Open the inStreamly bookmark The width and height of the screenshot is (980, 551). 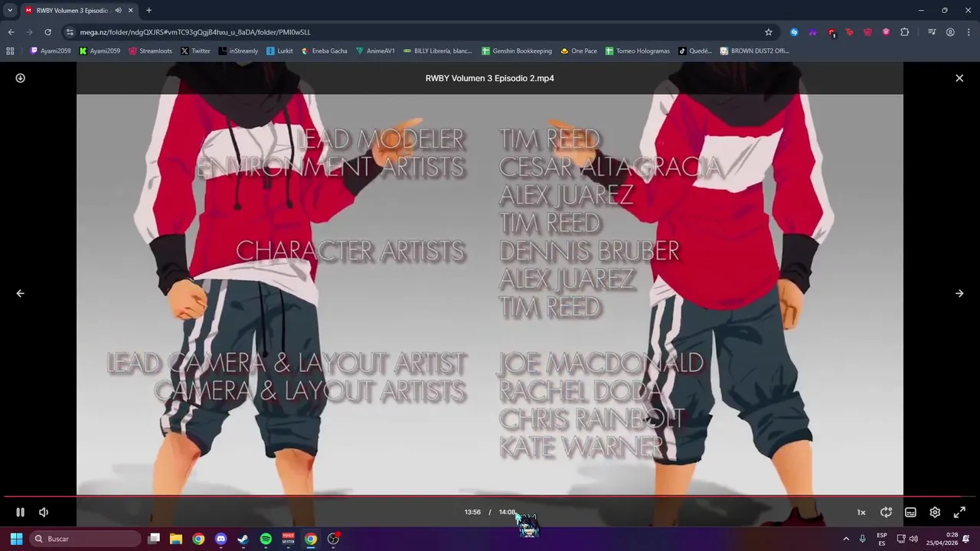coord(238,51)
